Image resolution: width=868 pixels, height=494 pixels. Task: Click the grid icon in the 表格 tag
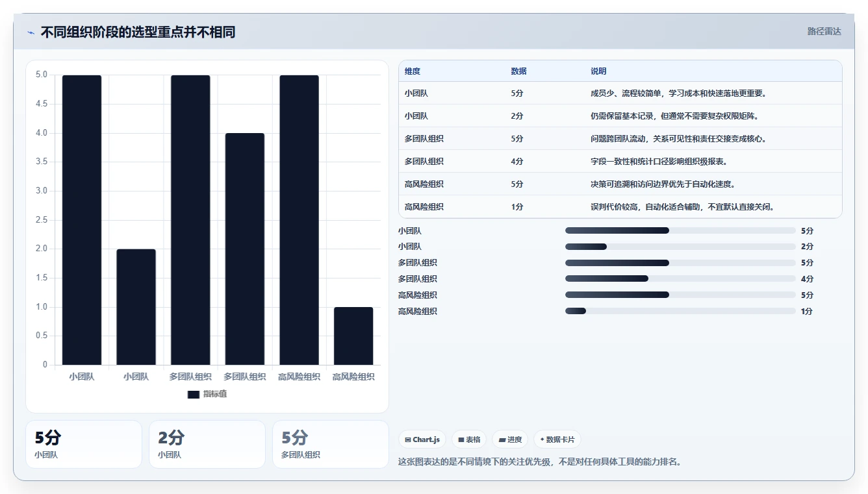click(461, 439)
